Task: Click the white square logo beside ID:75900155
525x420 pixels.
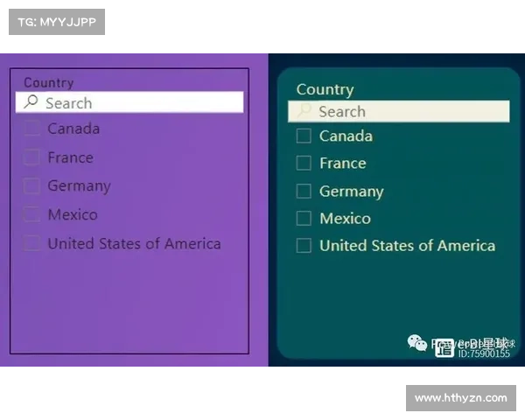Action: pos(444,347)
